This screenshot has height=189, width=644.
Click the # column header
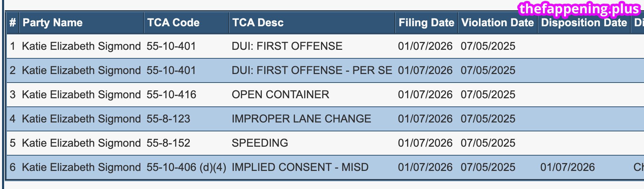[13, 23]
